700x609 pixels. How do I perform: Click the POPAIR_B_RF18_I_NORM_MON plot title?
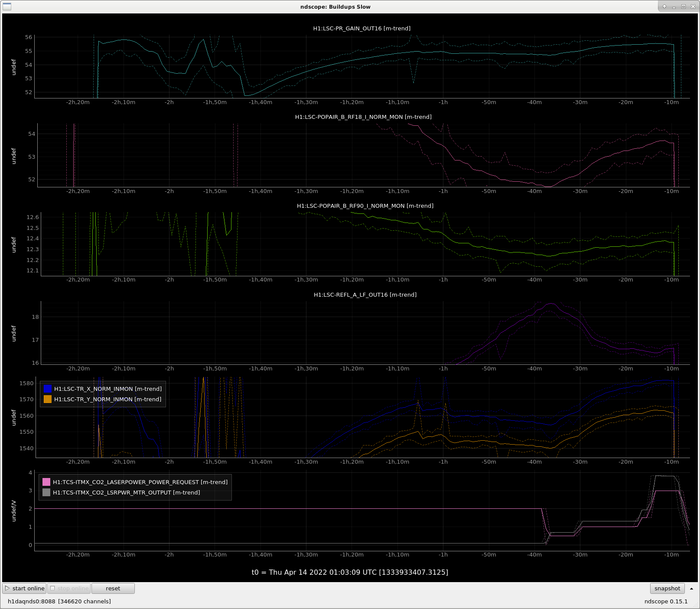click(363, 117)
